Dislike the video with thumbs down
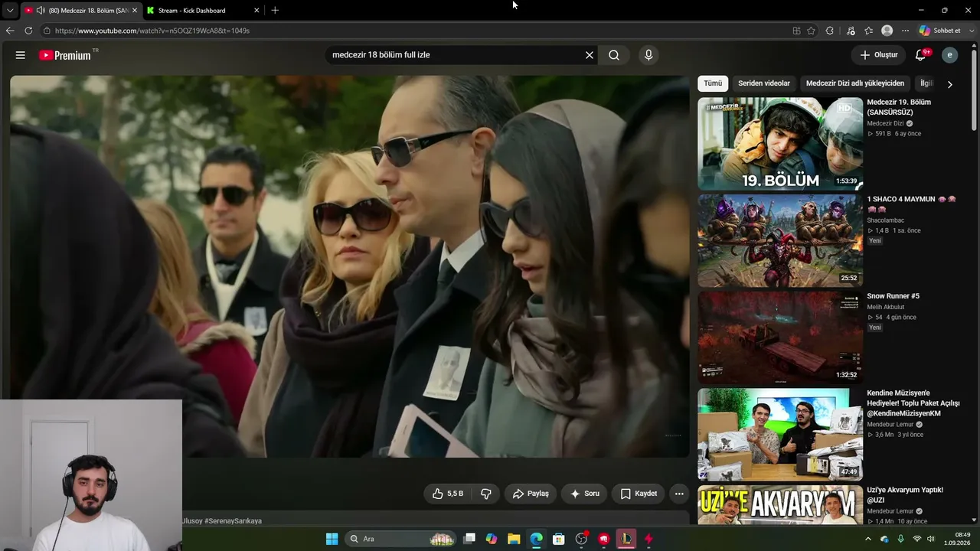This screenshot has height=551, width=980. (486, 494)
